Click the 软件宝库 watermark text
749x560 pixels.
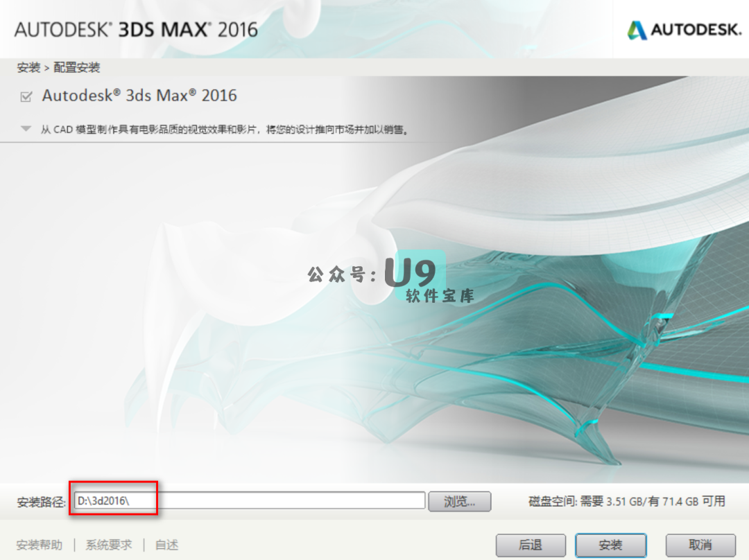coord(439,296)
